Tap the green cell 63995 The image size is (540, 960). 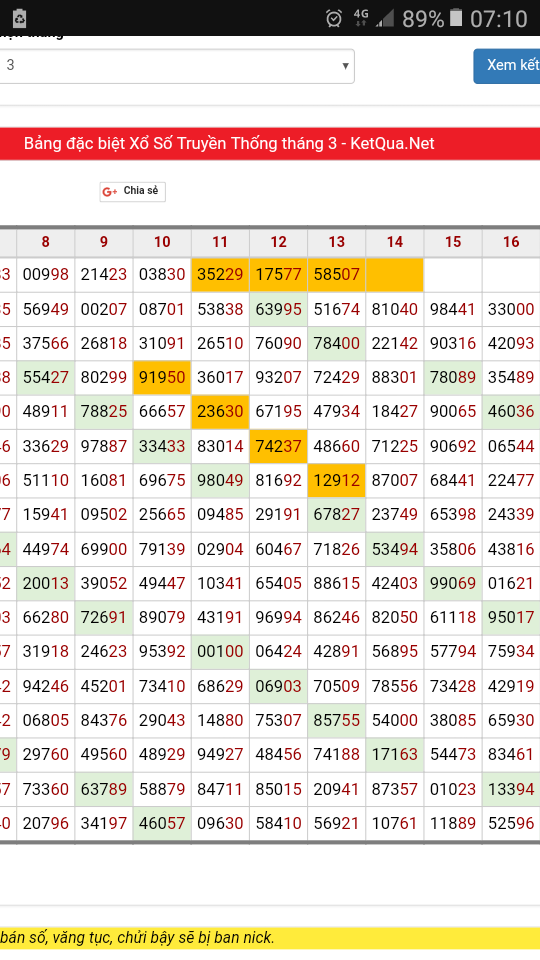pos(279,309)
